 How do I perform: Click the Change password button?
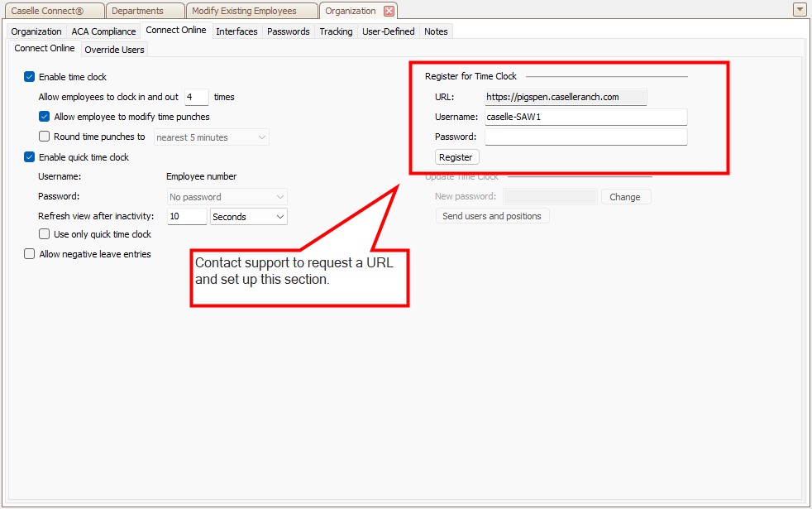(625, 197)
